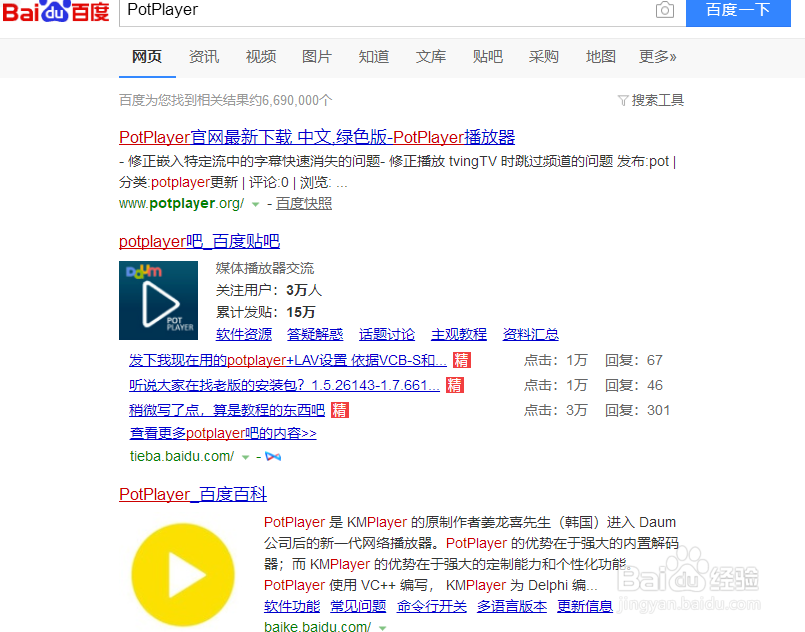Viewport: 805px width, 632px height.
Task: Click 关注用户：3万人 text
Action: pos(269,290)
